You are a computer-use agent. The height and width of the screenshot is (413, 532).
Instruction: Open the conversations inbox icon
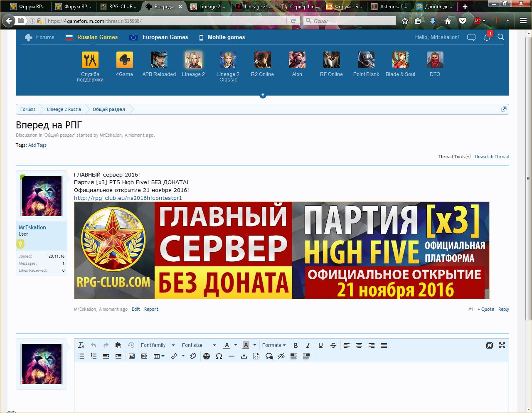pyautogui.click(x=471, y=37)
